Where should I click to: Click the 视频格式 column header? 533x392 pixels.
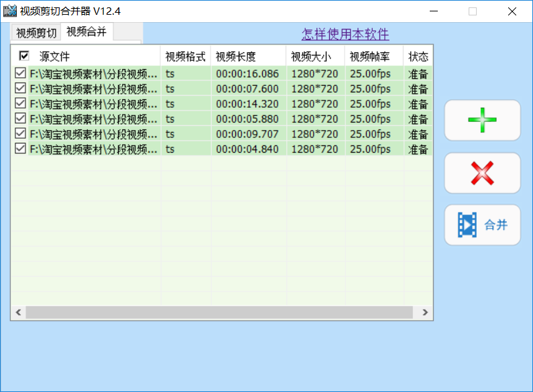(185, 57)
